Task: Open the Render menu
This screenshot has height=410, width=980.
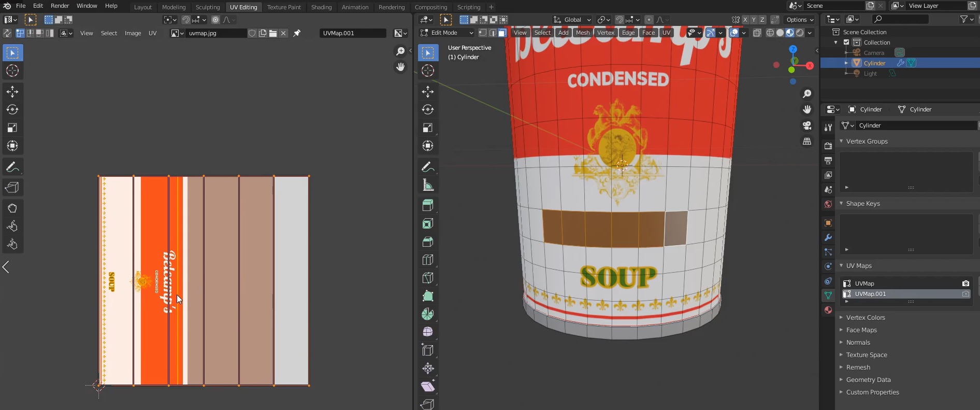Action: 60,6
